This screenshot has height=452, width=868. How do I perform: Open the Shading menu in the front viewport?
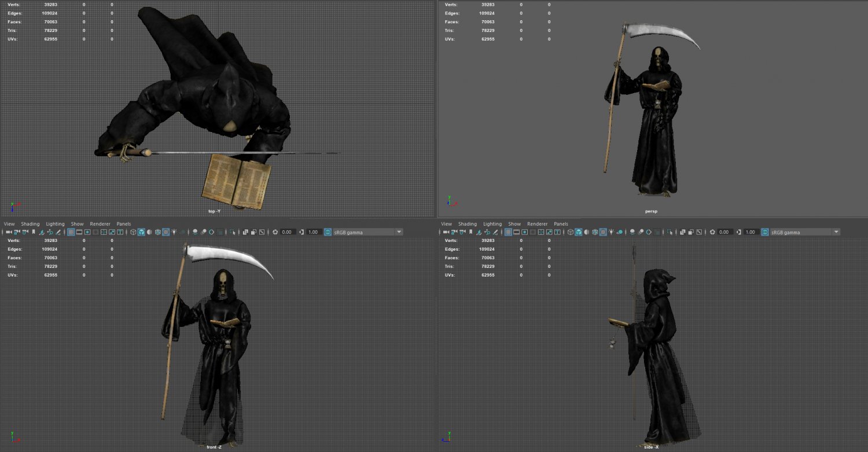tap(30, 223)
